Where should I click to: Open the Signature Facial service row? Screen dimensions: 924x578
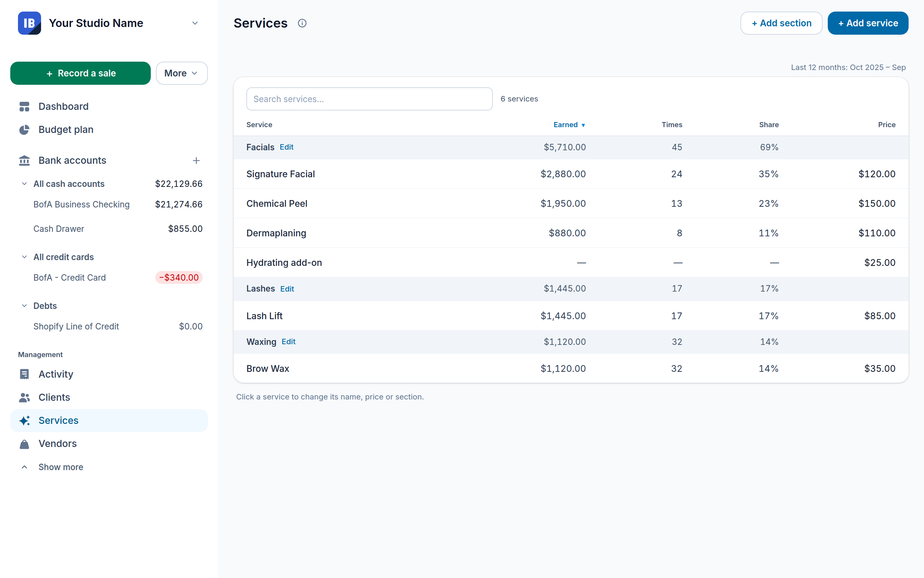point(571,174)
